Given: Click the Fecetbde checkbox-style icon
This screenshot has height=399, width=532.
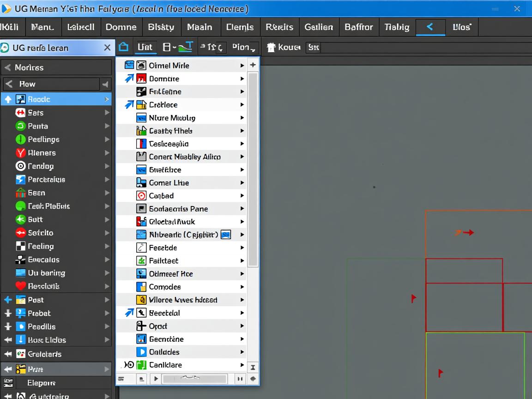Looking at the screenshot, I should (x=141, y=248).
